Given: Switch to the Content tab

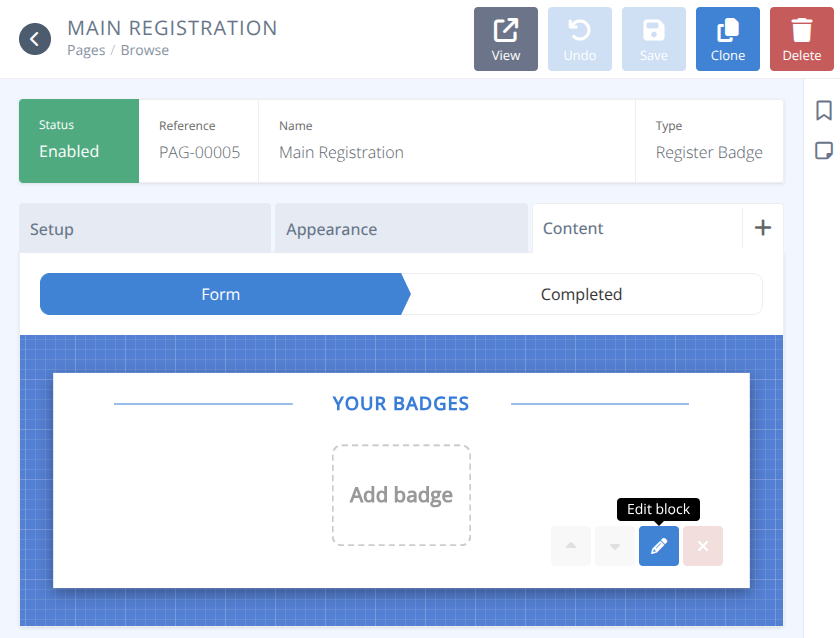Looking at the screenshot, I should (x=573, y=228).
